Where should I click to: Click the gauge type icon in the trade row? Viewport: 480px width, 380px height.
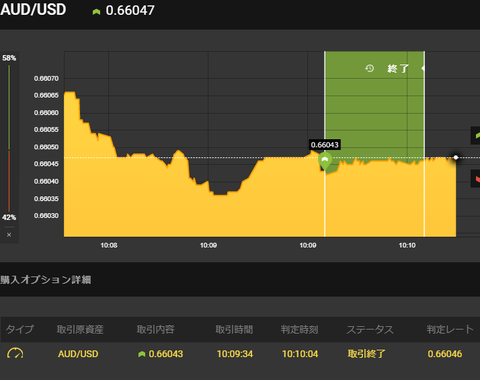coord(15,353)
